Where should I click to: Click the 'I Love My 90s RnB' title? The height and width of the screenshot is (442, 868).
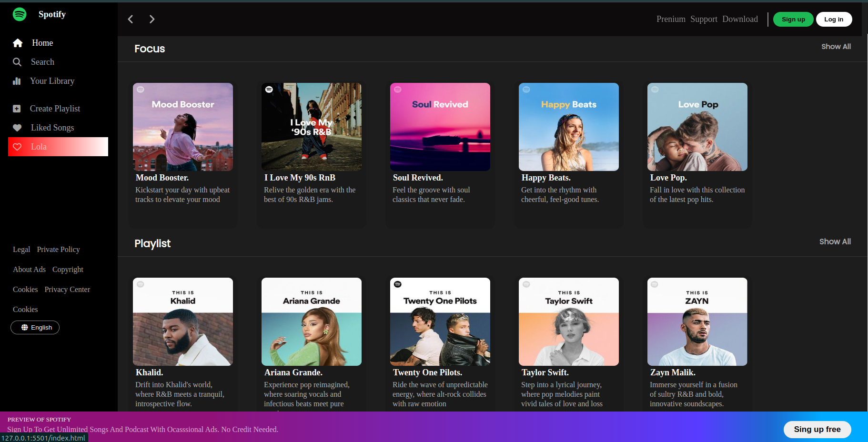pos(300,178)
